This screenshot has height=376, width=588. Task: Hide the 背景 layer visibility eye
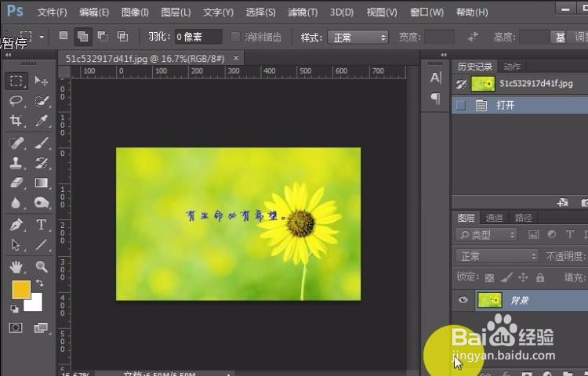coord(463,299)
